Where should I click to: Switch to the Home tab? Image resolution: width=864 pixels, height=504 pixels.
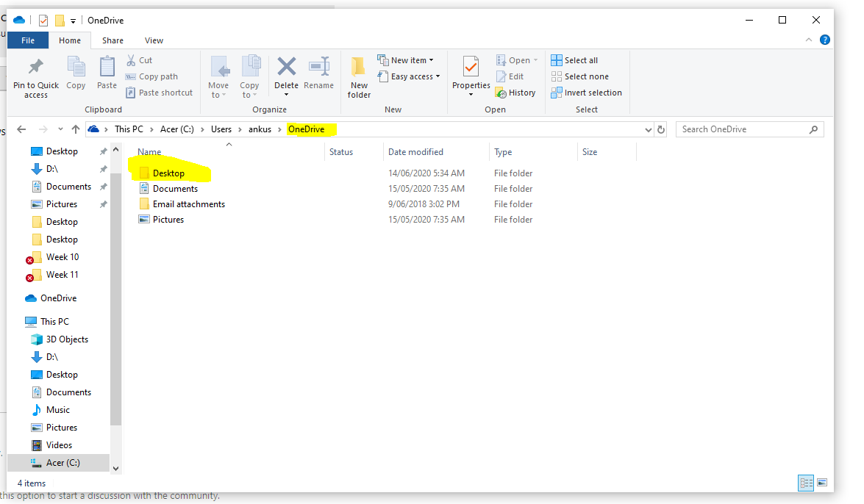click(70, 40)
